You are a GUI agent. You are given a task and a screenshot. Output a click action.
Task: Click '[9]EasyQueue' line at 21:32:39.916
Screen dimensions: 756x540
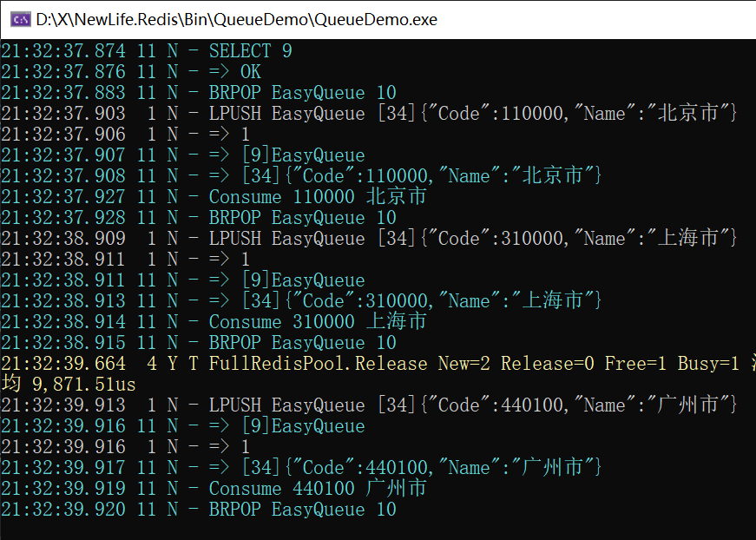183,425
